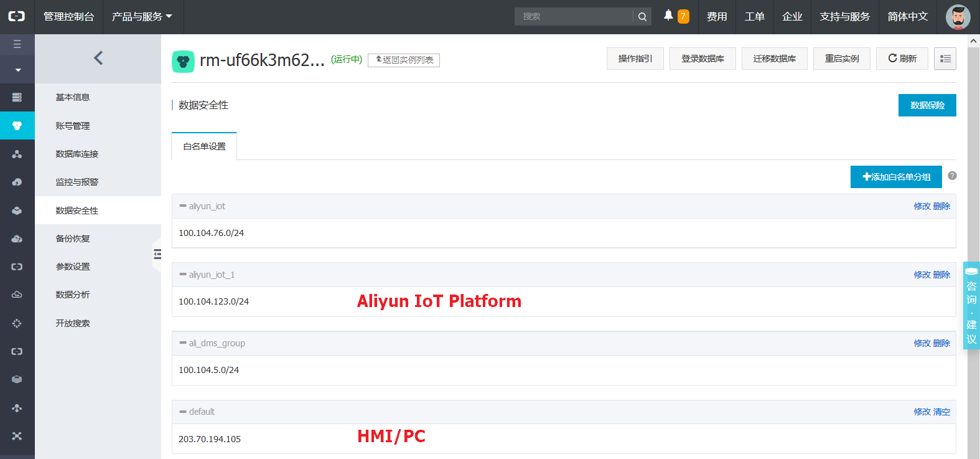Open the cloud settings icon below cube icon
Screen dimensions: 980x459
coord(17,239)
